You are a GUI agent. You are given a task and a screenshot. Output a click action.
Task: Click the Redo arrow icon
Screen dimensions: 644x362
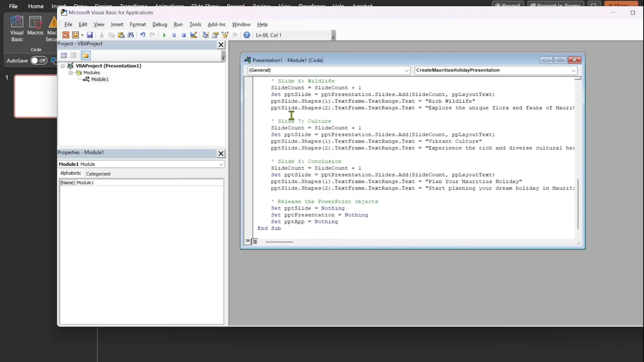[153, 35]
